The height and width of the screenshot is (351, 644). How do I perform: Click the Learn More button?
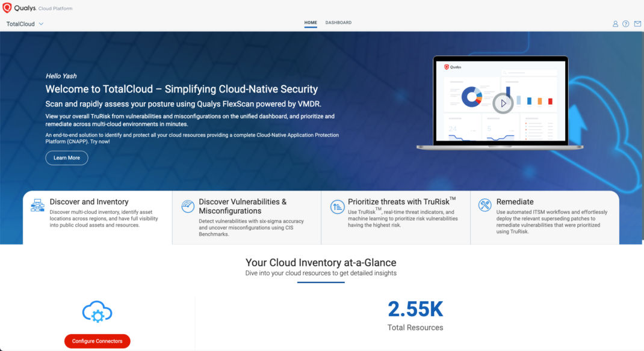click(x=66, y=157)
